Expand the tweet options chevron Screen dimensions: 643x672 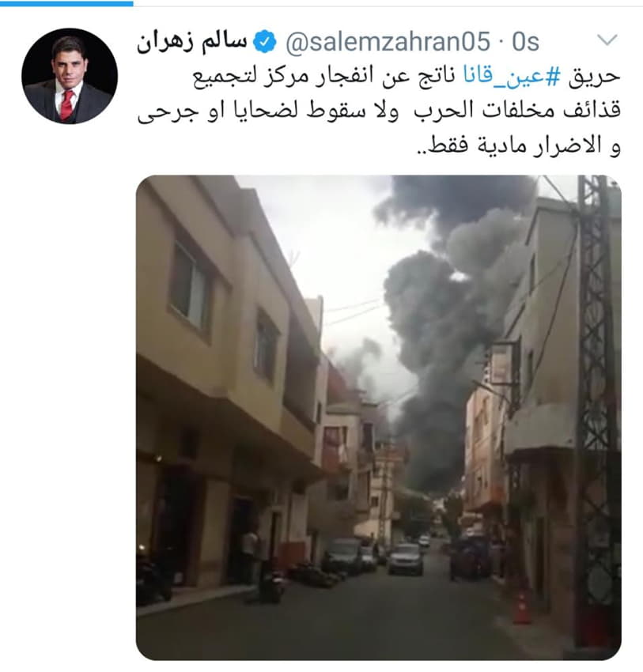coord(607,40)
